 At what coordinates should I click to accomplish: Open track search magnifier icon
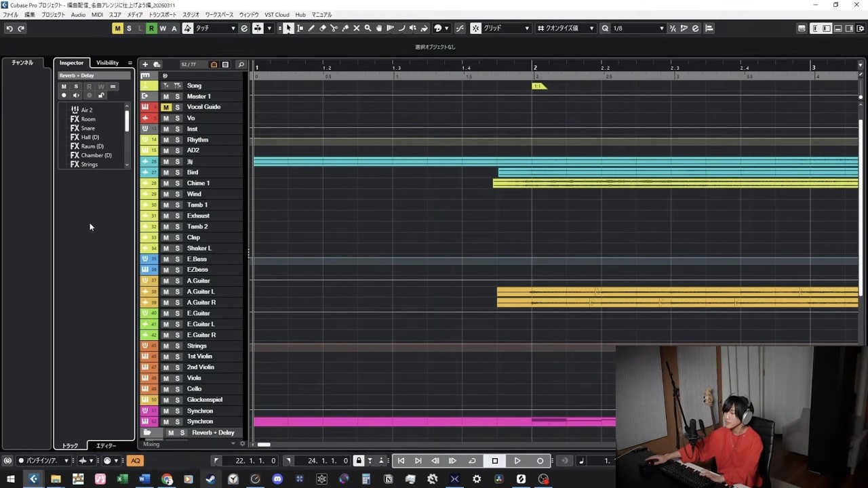tap(241, 64)
